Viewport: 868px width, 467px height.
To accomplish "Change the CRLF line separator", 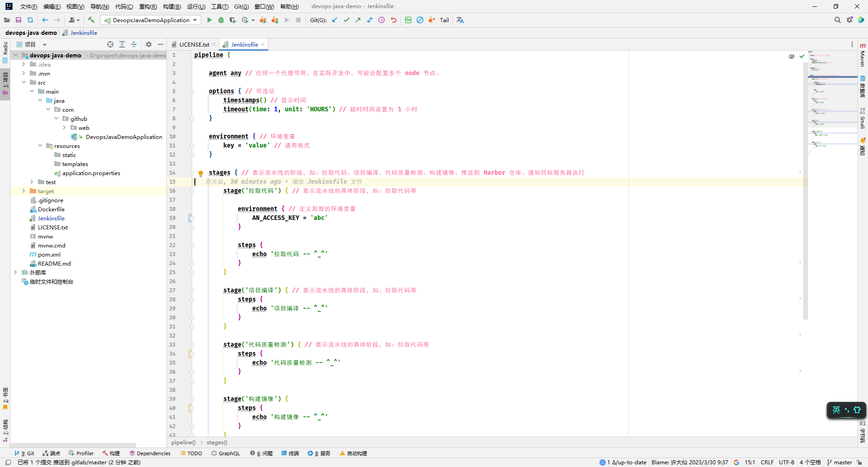I will (767, 462).
